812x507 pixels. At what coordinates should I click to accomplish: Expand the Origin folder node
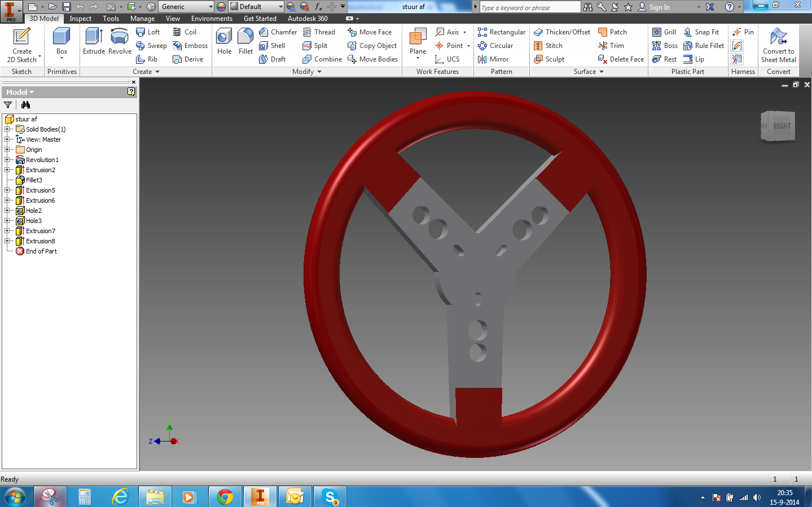pyautogui.click(x=7, y=150)
